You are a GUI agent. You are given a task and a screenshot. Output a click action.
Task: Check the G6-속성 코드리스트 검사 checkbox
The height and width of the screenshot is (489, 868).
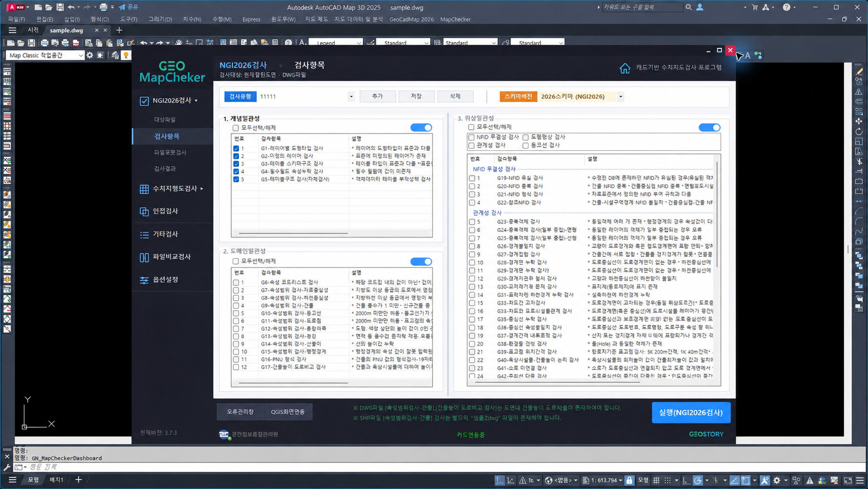[236, 283]
